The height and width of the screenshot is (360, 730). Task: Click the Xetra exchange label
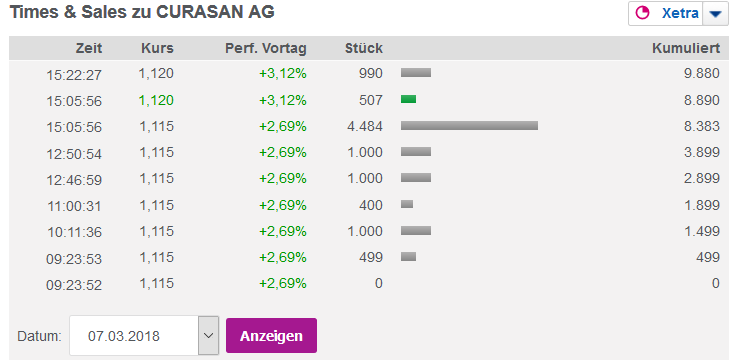coord(680,14)
